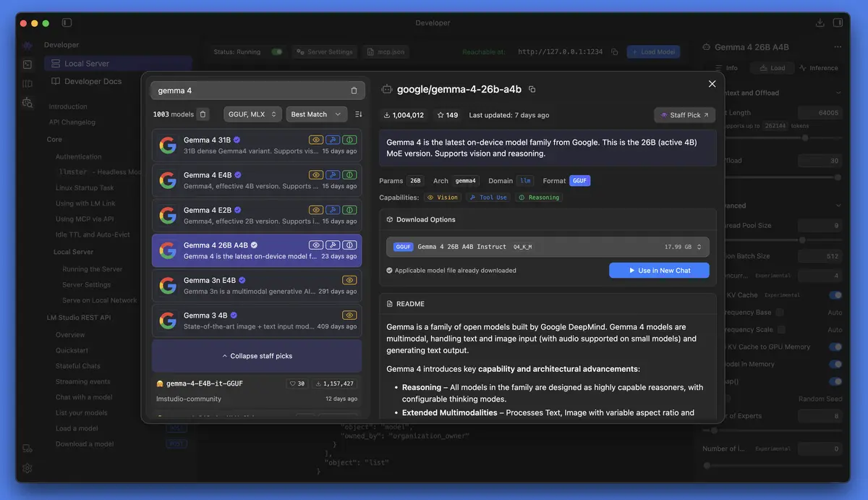Click the trash icon beside '1003 models'
868x500 pixels.
point(203,114)
